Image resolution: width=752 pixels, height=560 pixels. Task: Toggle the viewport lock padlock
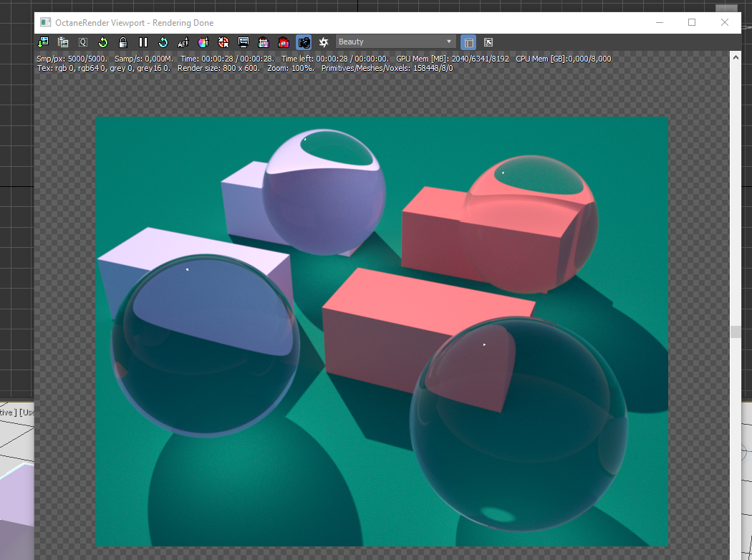click(x=123, y=42)
